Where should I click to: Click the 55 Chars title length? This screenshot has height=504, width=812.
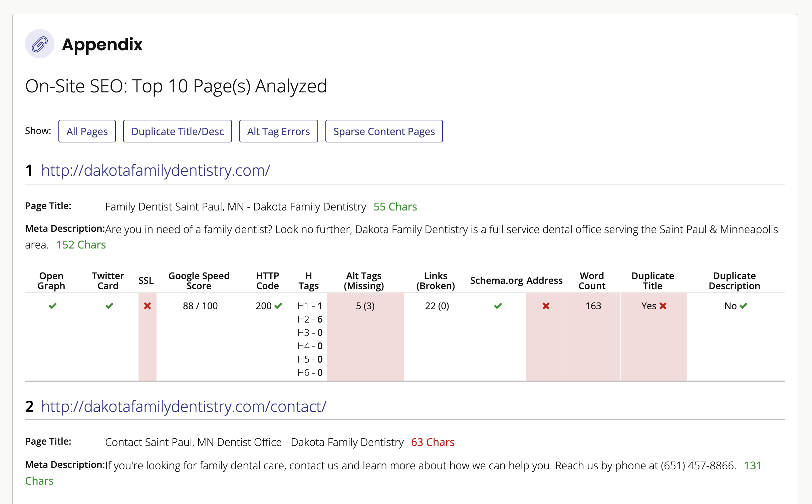[x=395, y=207]
